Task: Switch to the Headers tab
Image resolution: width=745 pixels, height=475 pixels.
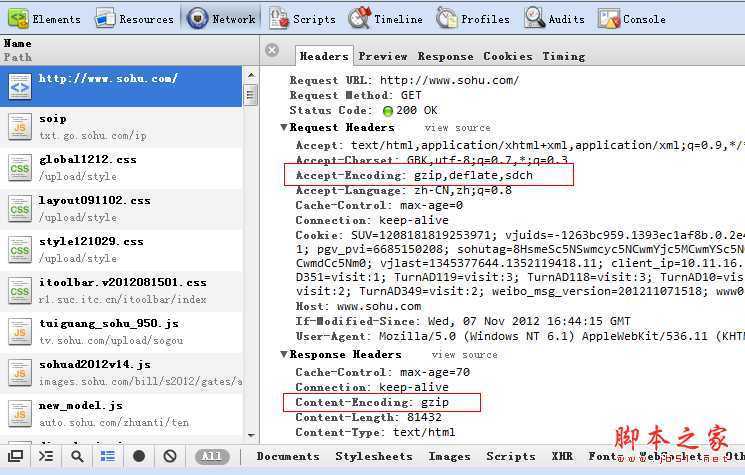Action: point(324,56)
